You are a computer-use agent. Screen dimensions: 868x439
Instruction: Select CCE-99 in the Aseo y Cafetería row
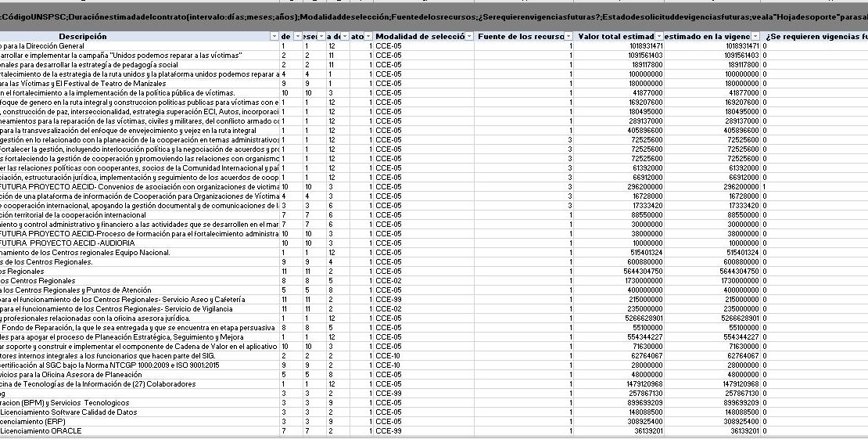click(424, 299)
